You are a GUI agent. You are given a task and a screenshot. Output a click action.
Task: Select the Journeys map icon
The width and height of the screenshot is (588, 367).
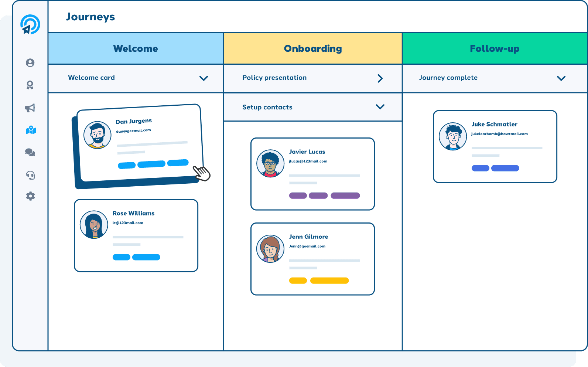click(31, 130)
